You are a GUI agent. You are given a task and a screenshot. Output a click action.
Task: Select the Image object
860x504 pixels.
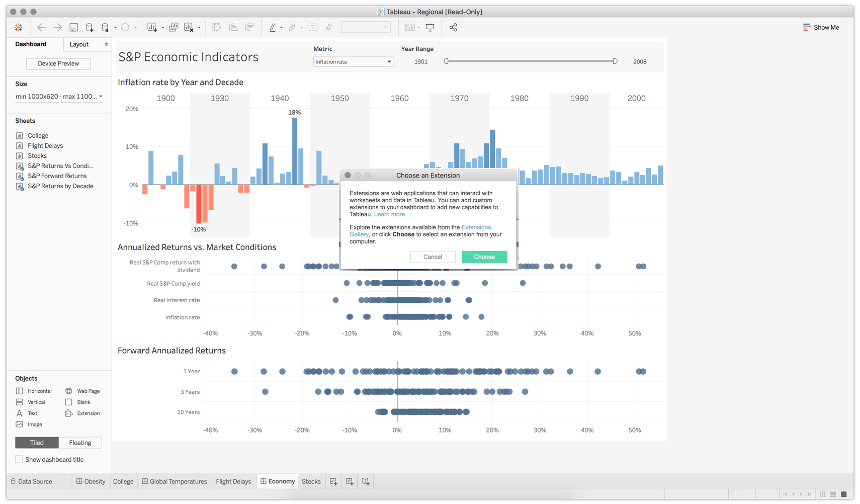[29, 424]
